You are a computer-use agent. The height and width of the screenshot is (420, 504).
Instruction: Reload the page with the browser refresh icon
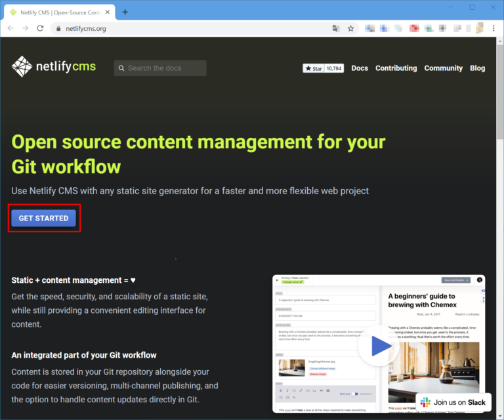coord(40,28)
